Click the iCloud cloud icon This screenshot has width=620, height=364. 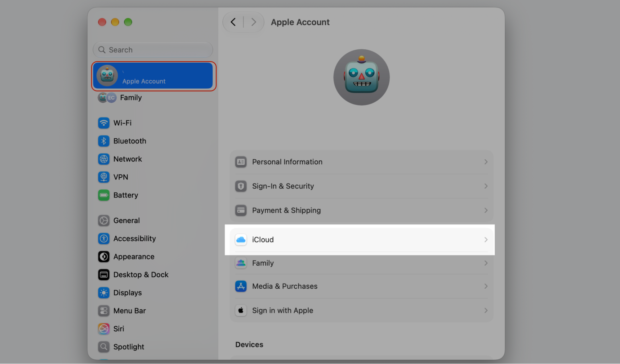tap(241, 240)
